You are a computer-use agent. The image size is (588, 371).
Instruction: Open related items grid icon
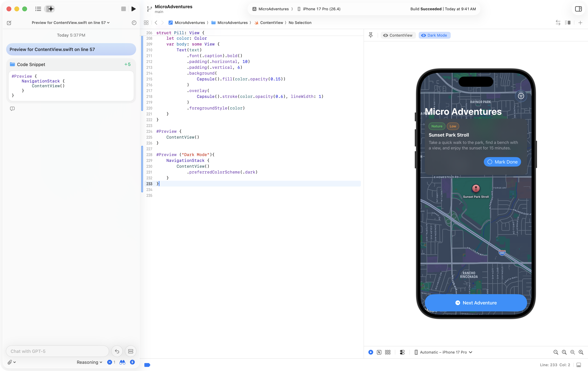(146, 23)
